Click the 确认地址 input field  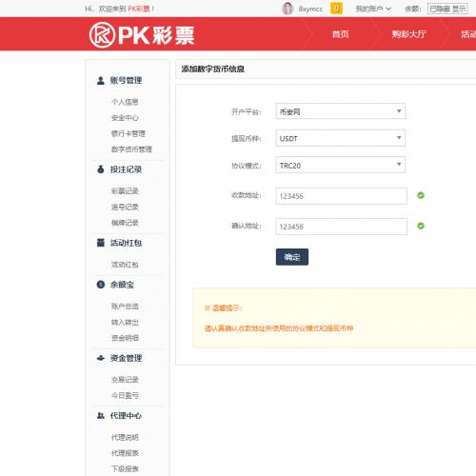342,227
